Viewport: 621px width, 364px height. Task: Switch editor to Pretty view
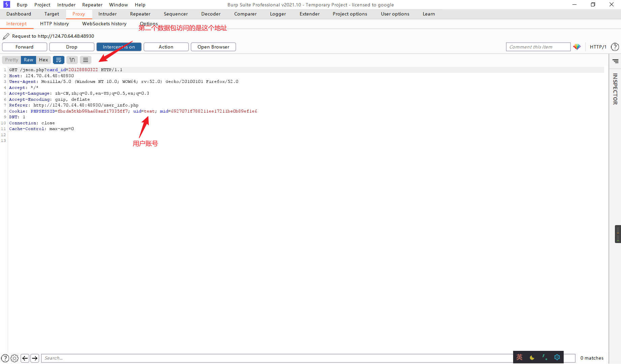click(x=12, y=60)
